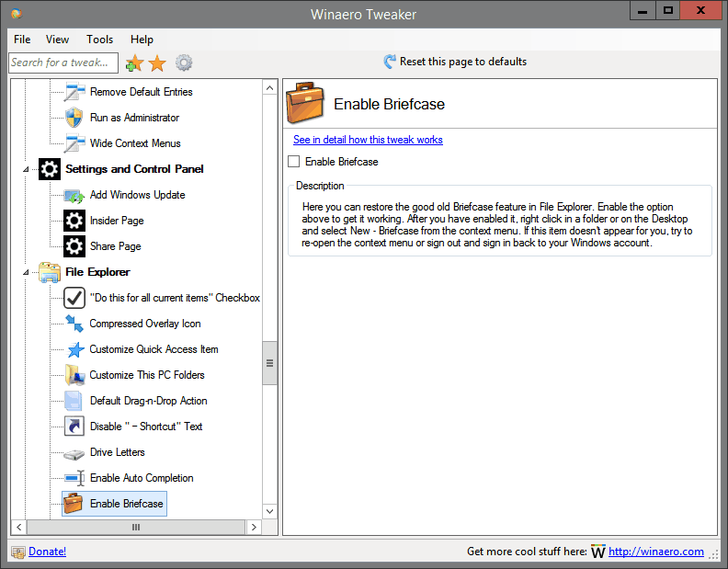Image resolution: width=728 pixels, height=569 pixels.
Task: Open the File menu
Action: pyautogui.click(x=22, y=40)
